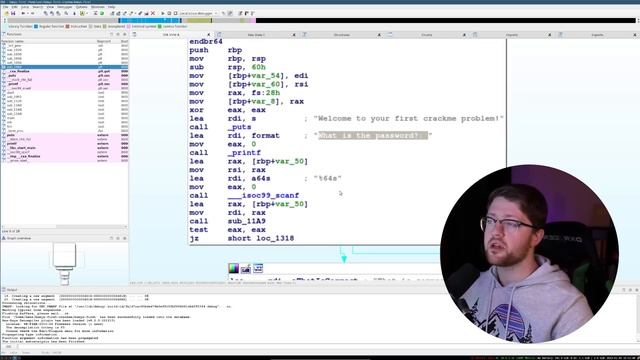Pause process with the pause icon
This screenshot has width=640, height=360.
click(x=169, y=13)
